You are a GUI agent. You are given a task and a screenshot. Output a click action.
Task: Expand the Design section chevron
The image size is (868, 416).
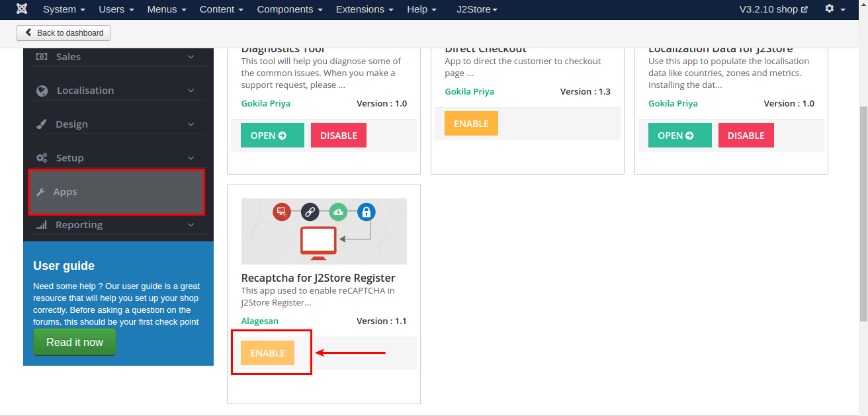point(191,124)
